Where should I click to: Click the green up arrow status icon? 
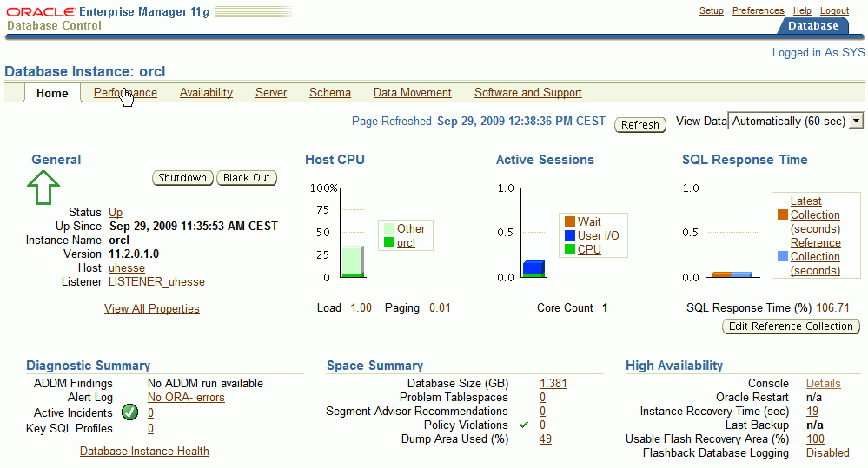point(43,187)
